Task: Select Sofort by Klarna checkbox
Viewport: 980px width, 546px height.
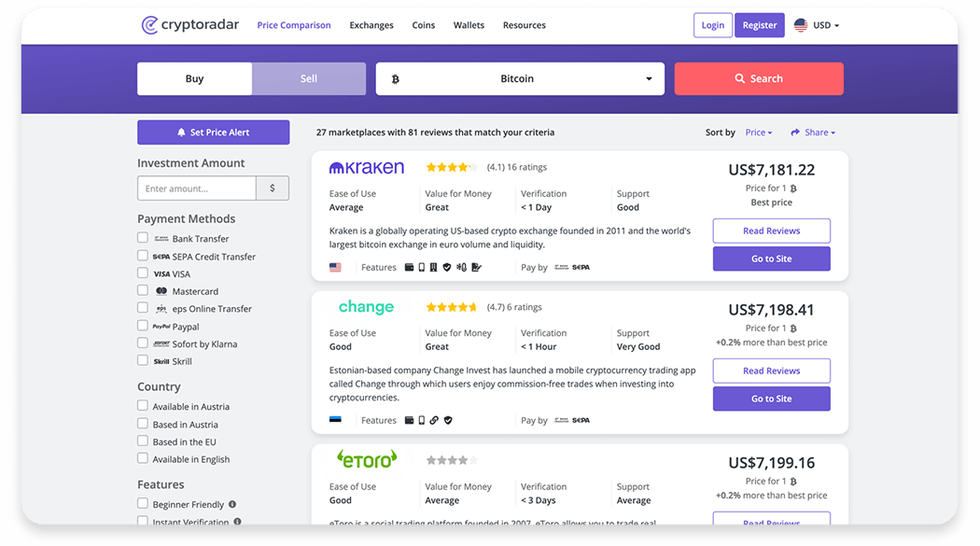Action: pos(143,343)
